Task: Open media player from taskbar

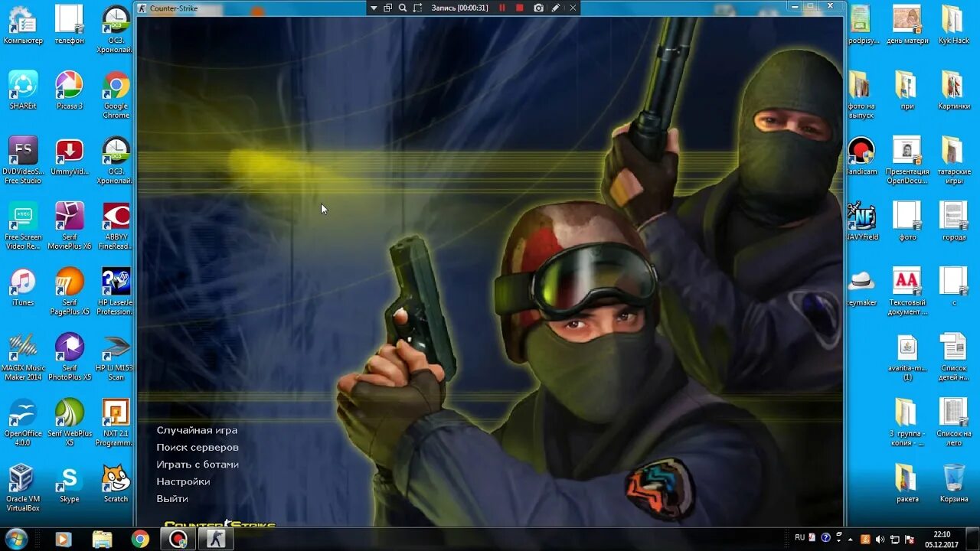Action: pyautogui.click(x=64, y=540)
